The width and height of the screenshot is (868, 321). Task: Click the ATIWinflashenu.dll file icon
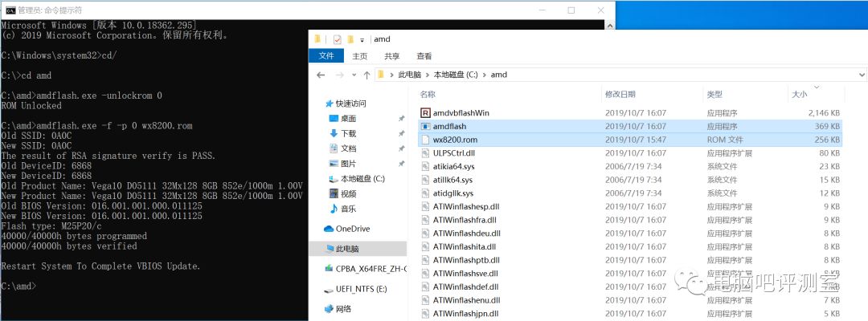tap(425, 300)
